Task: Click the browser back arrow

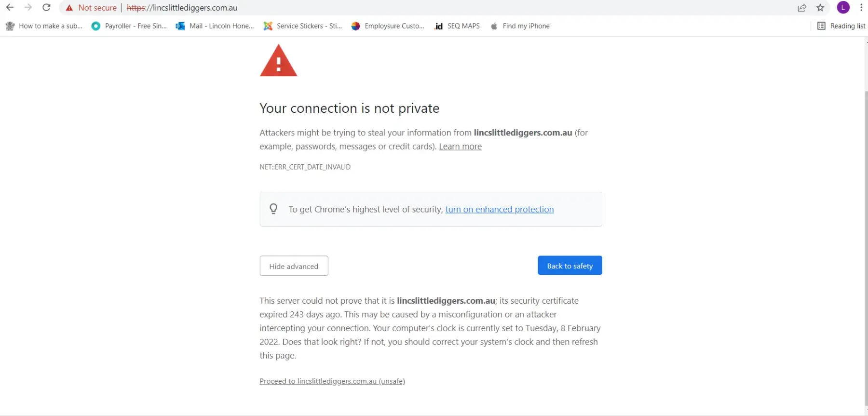Action: [x=10, y=8]
